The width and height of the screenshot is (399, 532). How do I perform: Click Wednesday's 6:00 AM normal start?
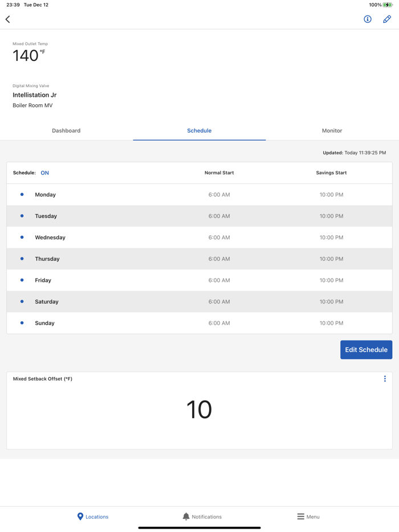pyautogui.click(x=219, y=238)
